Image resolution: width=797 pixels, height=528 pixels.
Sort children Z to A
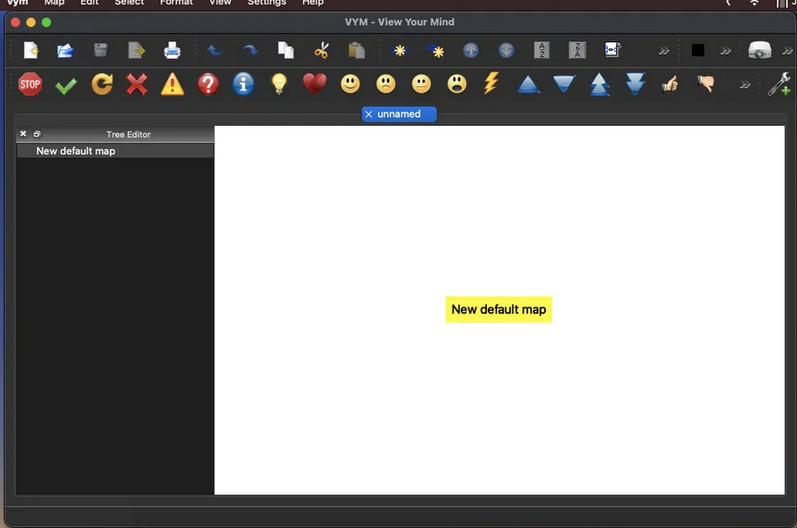(577, 50)
